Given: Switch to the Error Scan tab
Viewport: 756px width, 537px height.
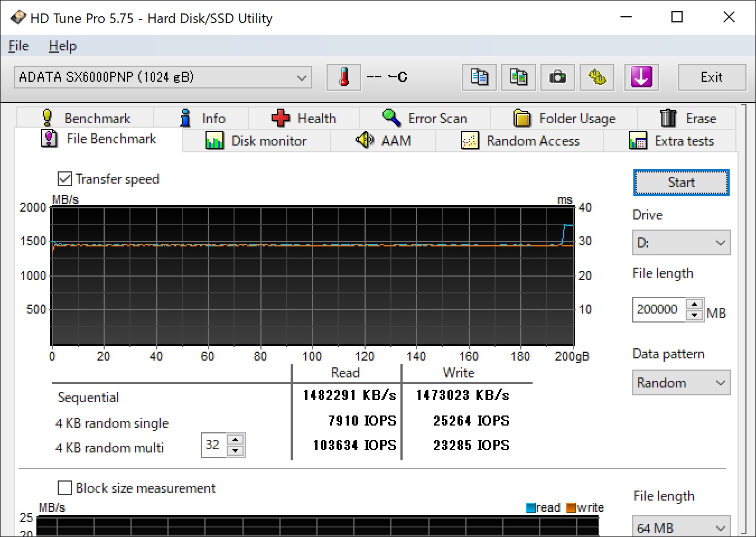Looking at the screenshot, I should [425, 118].
